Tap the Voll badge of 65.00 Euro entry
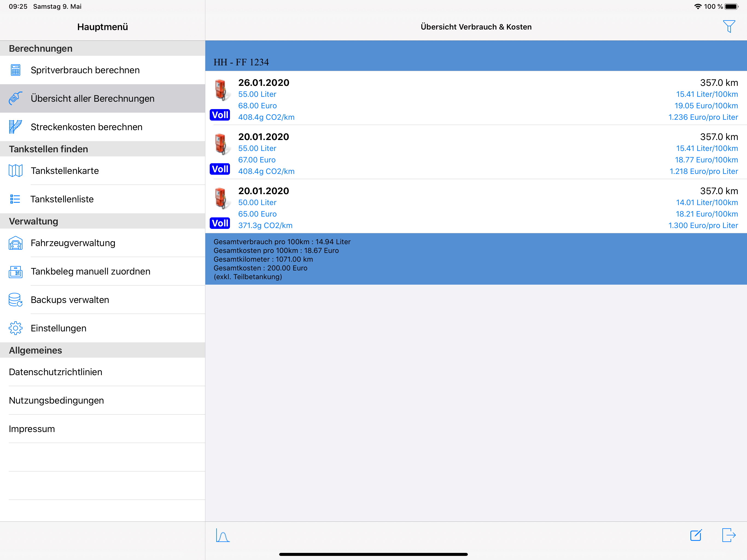The height and width of the screenshot is (560, 747). coord(220,223)
